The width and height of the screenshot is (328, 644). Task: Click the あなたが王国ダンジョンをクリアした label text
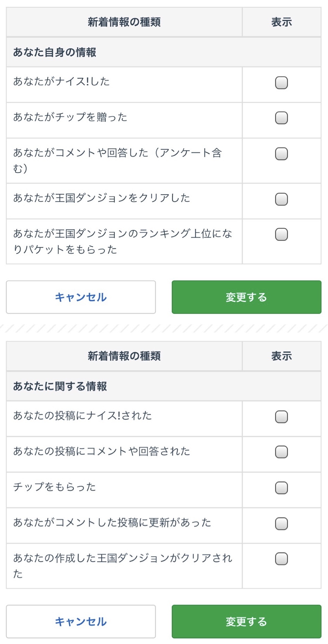pyautogui.click(x=102, y=198)
